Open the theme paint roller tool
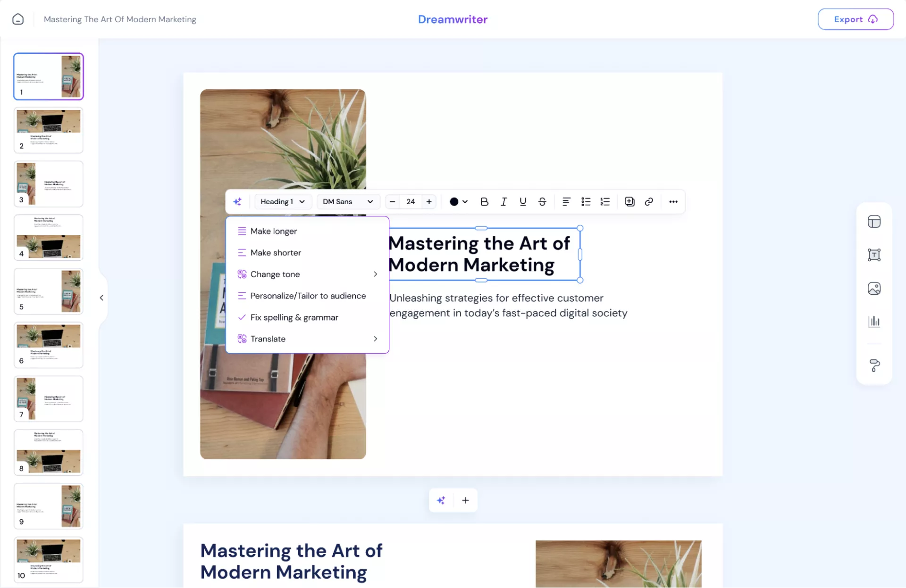906x588 pixels. coord(874,365)
